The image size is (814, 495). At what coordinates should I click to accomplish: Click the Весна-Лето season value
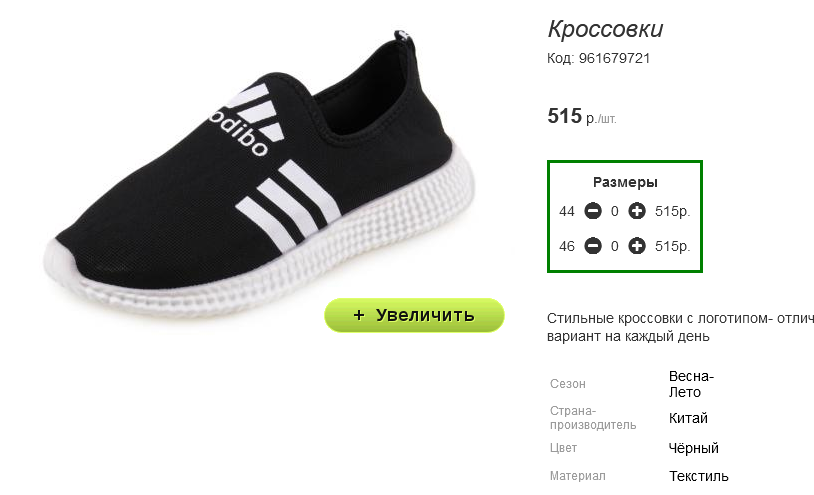point(691,383)
